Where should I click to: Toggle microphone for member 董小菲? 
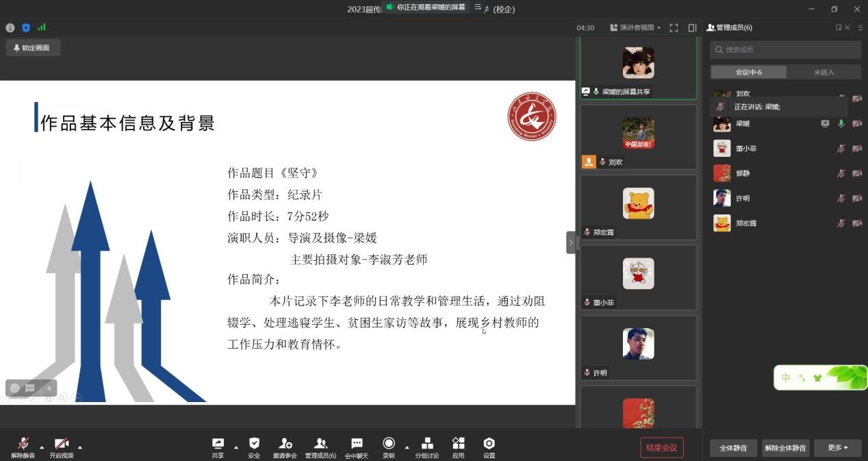841,149
